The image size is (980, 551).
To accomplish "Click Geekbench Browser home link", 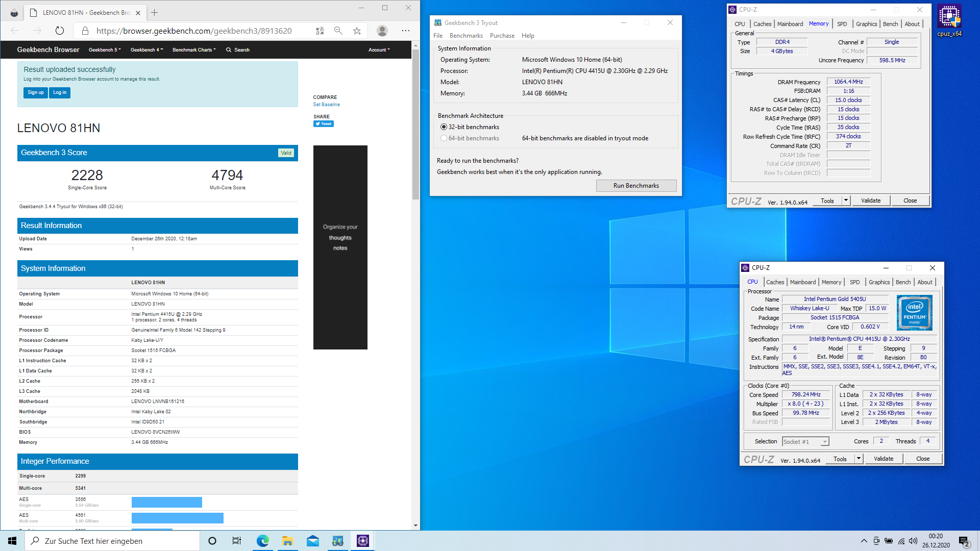I will 48,49.
